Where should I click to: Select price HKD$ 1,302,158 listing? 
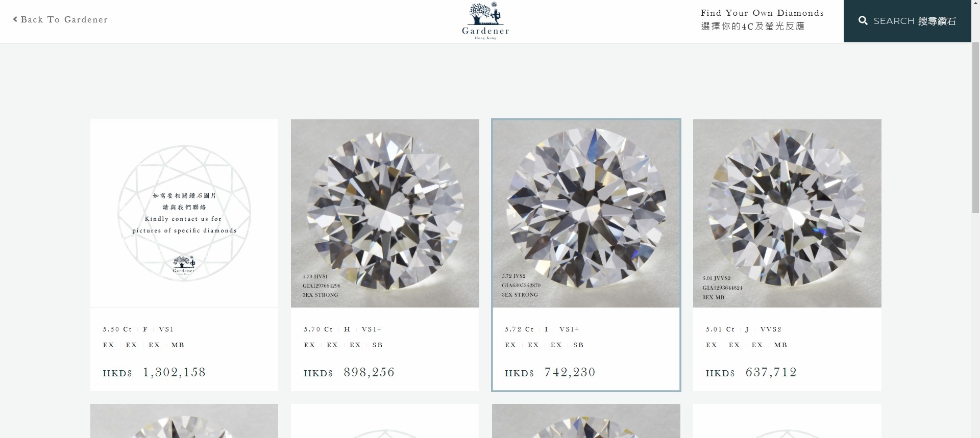click(x=154, y=373)
